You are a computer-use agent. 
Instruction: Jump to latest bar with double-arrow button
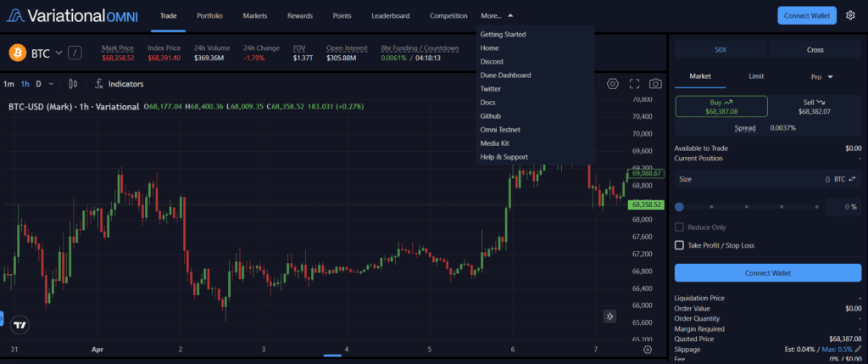[609, 316]
